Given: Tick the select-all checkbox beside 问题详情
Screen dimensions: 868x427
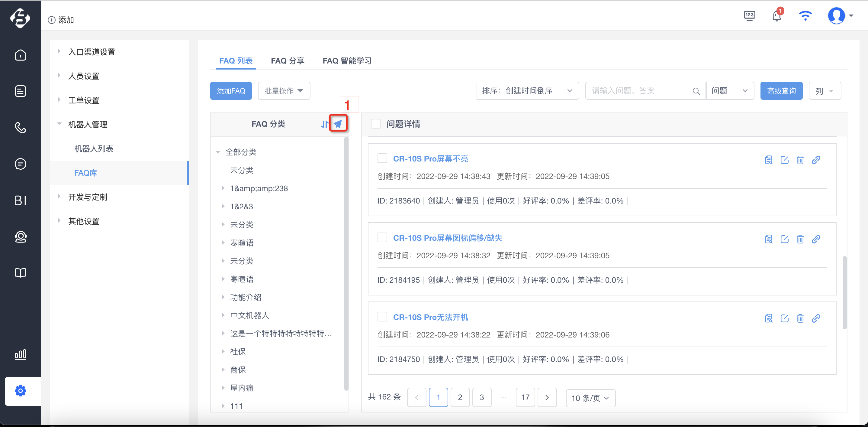Looking at the screenshot, I should pyautogui.click(x=375, y=124).
